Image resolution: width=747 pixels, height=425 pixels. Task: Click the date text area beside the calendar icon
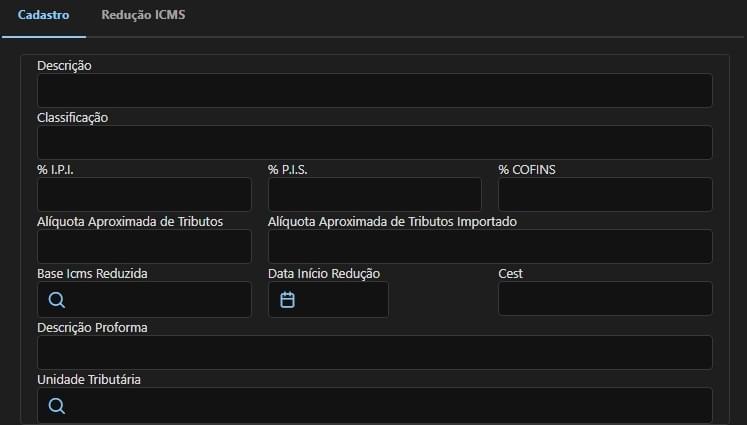click(342, 300)
